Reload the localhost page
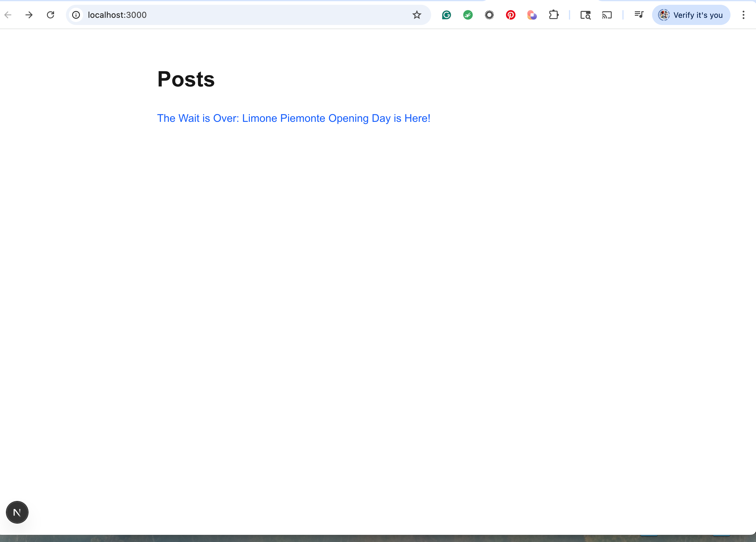 pyautogui.click(x=50, y=15)
